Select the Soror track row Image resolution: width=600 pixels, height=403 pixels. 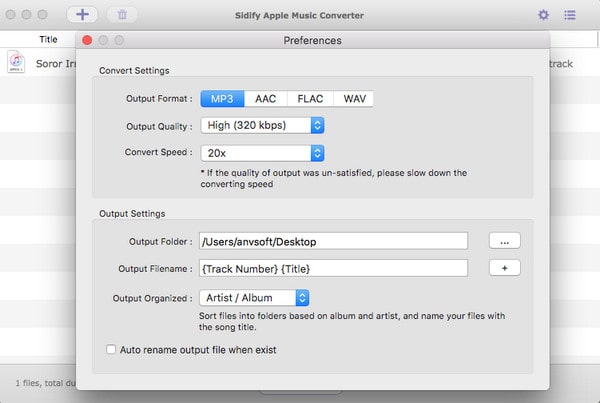pos(300,63)
